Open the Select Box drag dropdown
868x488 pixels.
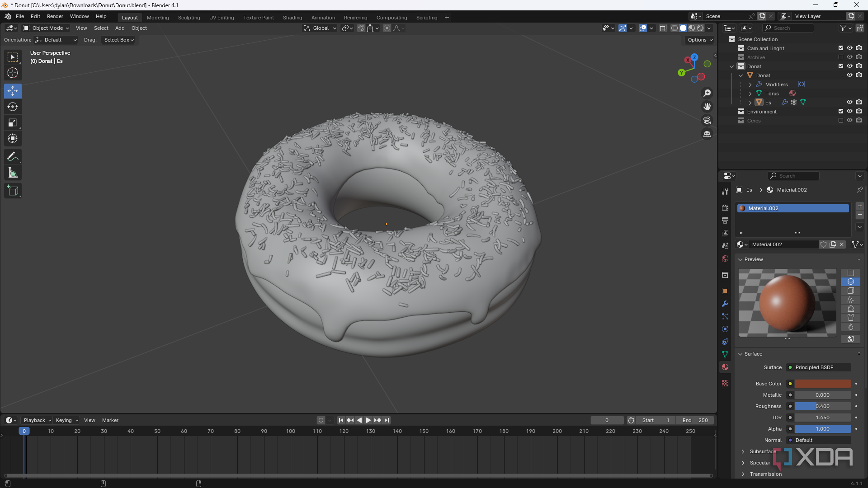[x=118, y=40]
